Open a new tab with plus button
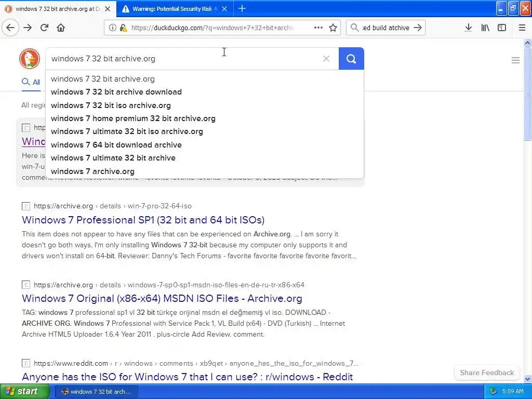The width and height of the screenshot is (532, 399). tap(242, 8)
